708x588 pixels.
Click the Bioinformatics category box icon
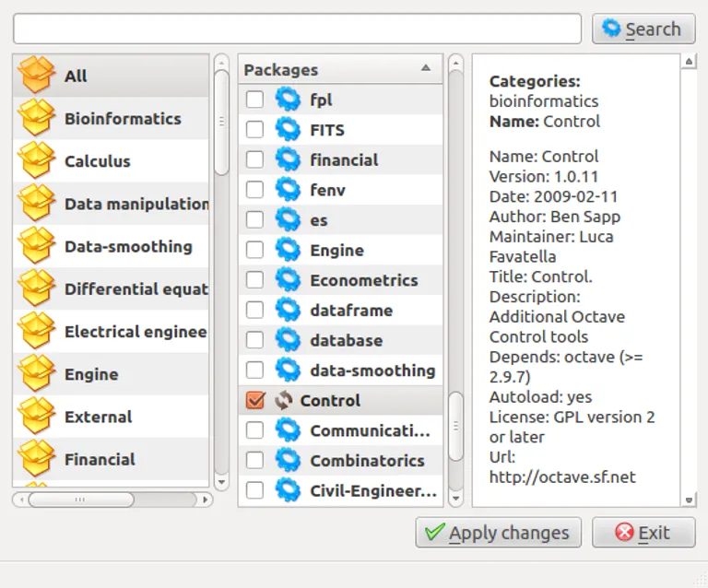point(37,119)
